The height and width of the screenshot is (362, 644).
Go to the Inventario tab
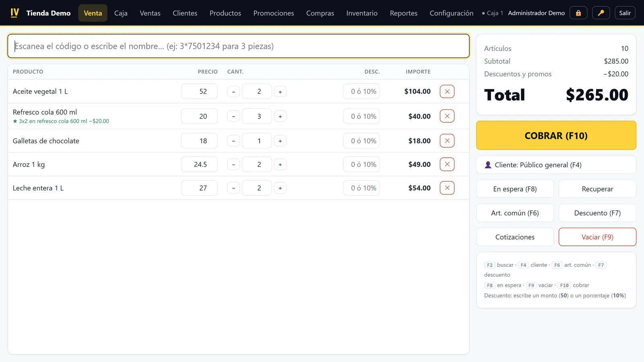point(362,13)
